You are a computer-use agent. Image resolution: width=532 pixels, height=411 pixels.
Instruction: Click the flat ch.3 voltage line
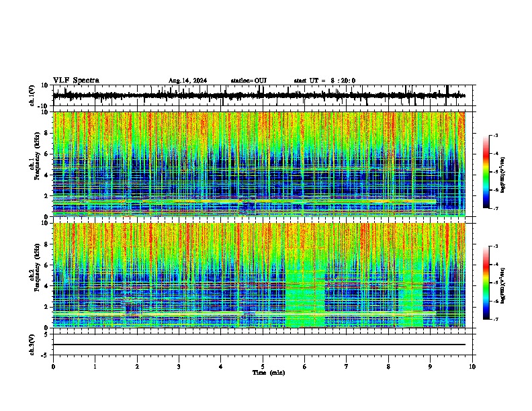(x=259, y=345)
